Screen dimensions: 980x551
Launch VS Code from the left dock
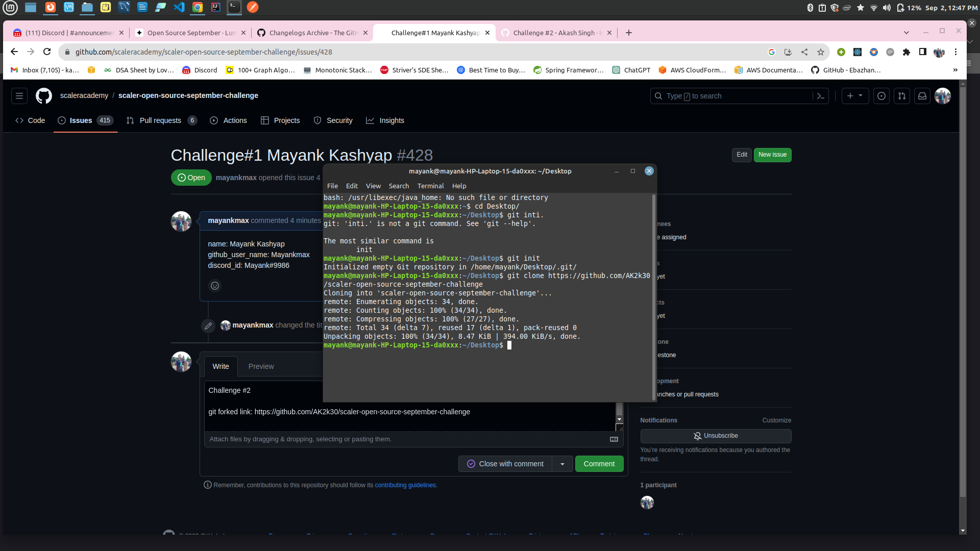179,8
